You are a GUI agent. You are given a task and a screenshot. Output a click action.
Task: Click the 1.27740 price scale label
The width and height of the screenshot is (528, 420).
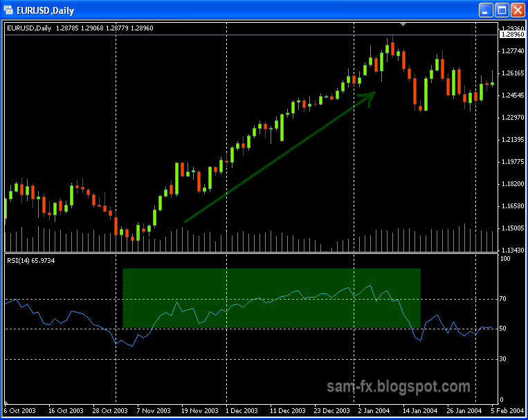(513, 51)
